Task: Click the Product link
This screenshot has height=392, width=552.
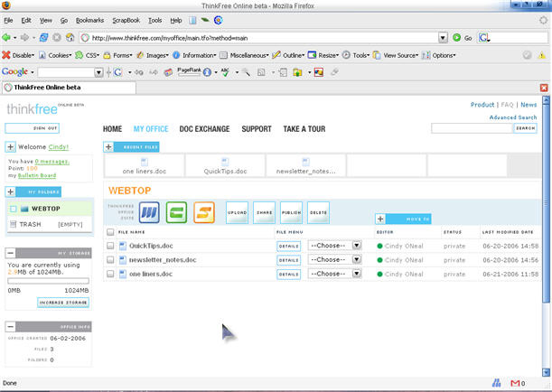Action: pos(482,105)
